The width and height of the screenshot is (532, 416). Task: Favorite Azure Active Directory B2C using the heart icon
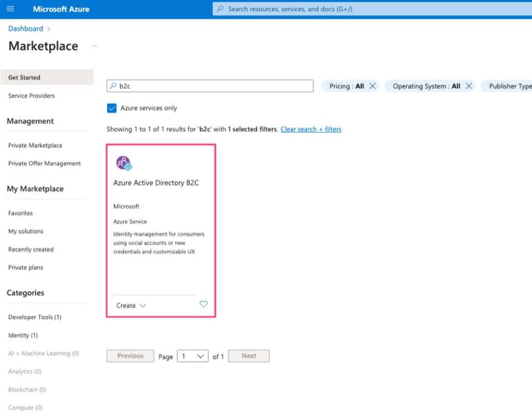(x=203, y=304)
